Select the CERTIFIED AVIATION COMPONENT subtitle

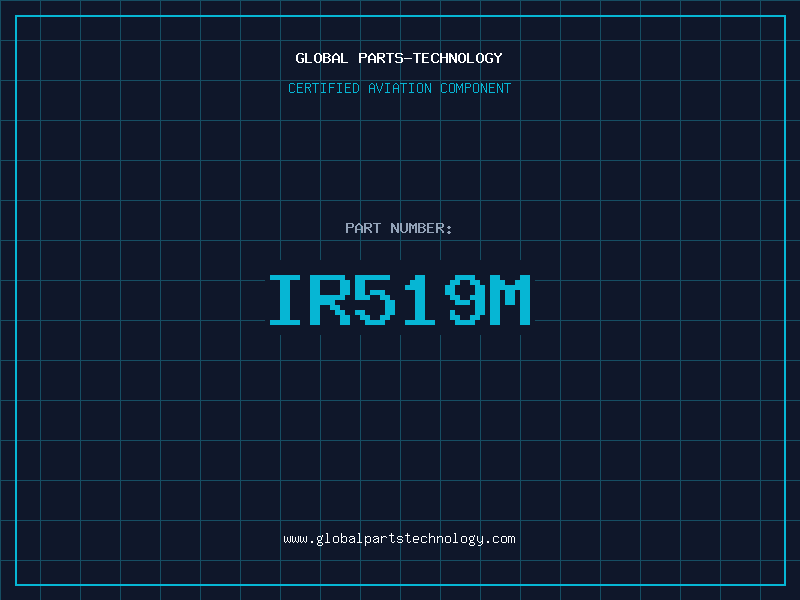(x=399, y=88)
